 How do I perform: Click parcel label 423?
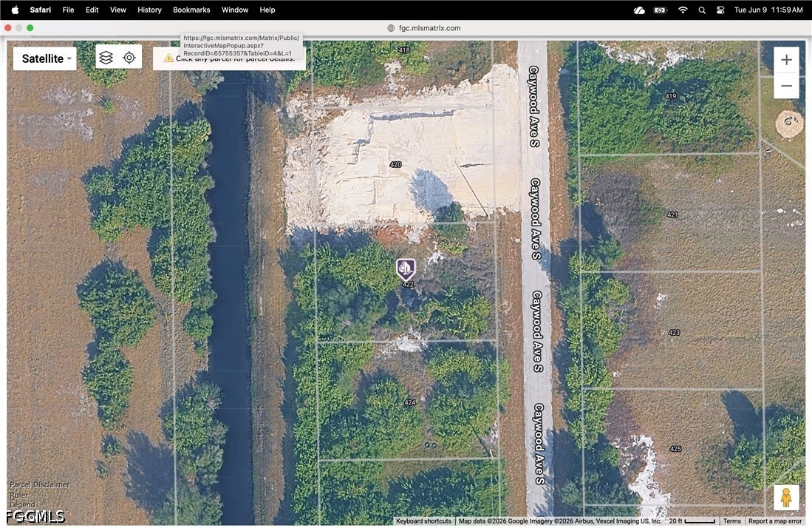[675, 333]
